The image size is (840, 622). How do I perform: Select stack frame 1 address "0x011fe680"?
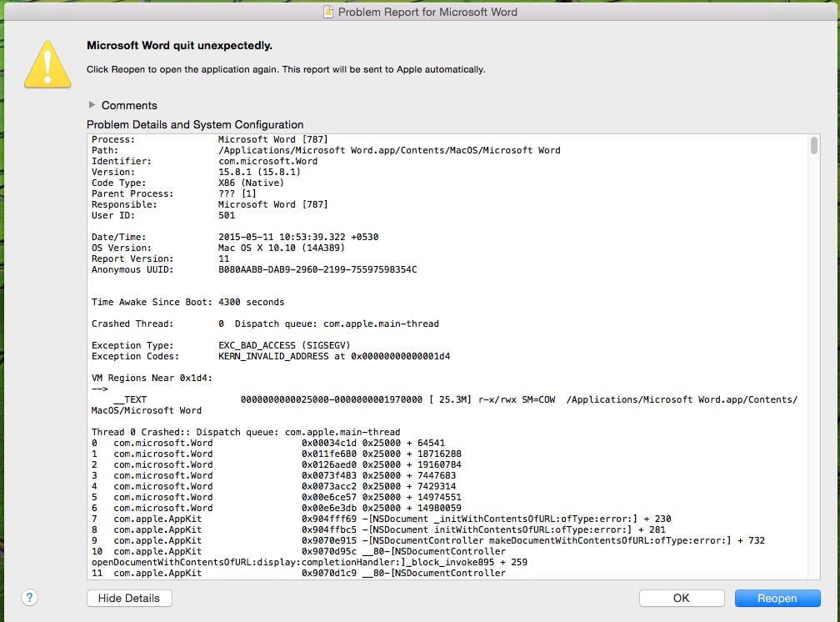tap(329, 454)
